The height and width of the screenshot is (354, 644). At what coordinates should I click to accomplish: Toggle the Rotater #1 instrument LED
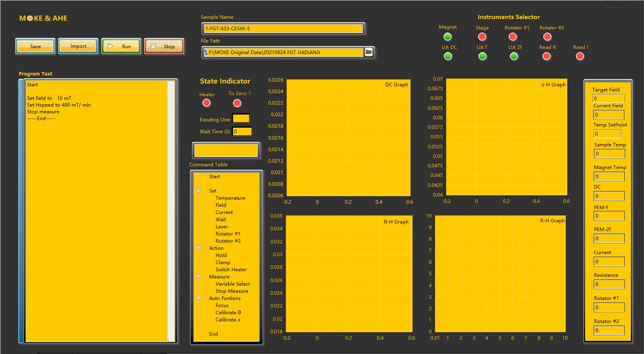click(x=513, y=37)
